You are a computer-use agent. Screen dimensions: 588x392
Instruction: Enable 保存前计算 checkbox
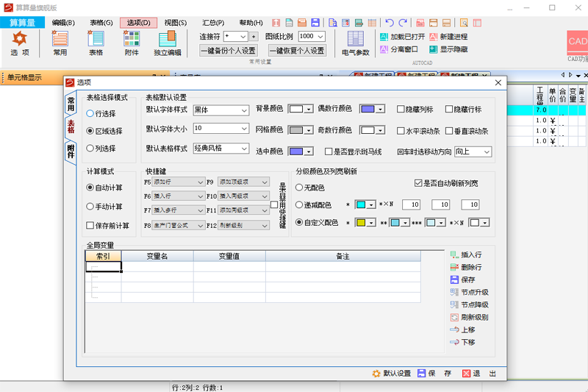pos(90,226)
